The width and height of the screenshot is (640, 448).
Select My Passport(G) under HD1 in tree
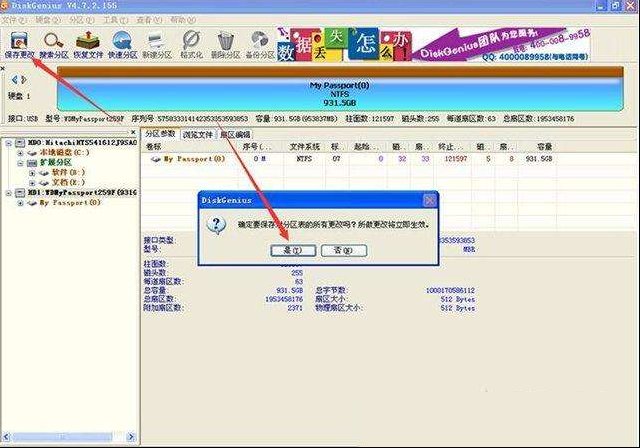point(70,202)
